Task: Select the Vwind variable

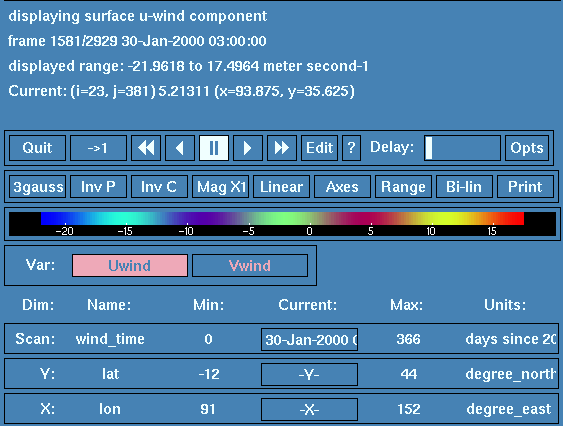Action: click(250, 266)
